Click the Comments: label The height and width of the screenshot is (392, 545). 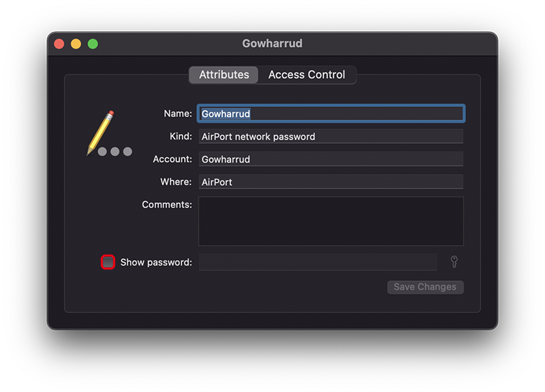pos(167,204)
